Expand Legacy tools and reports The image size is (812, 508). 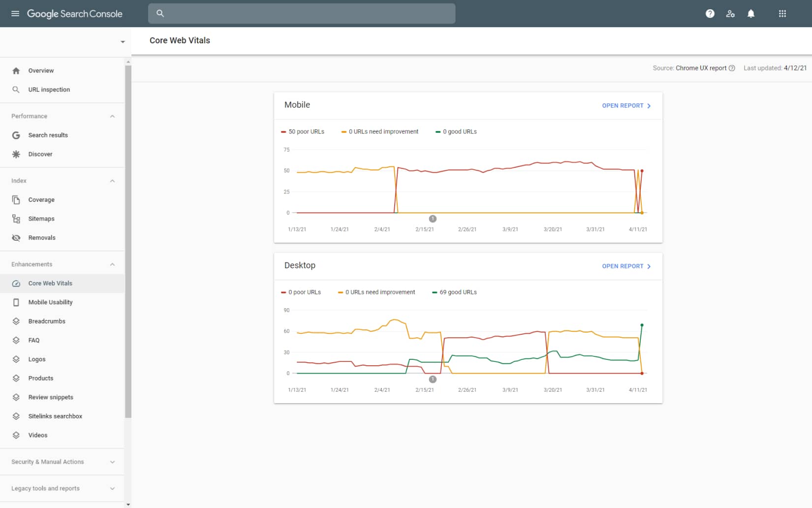[x=111, y=488]
